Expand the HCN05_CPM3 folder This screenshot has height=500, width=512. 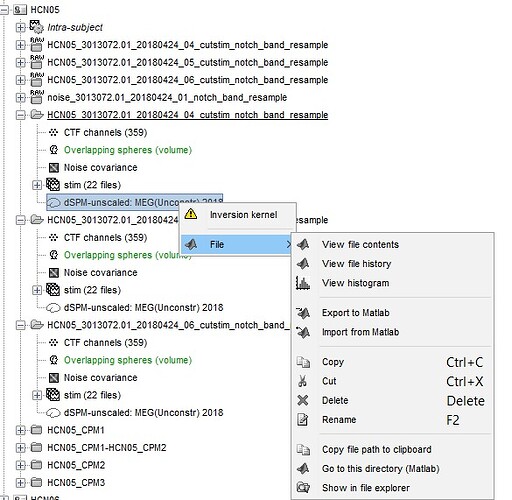[x=20, y=482]
